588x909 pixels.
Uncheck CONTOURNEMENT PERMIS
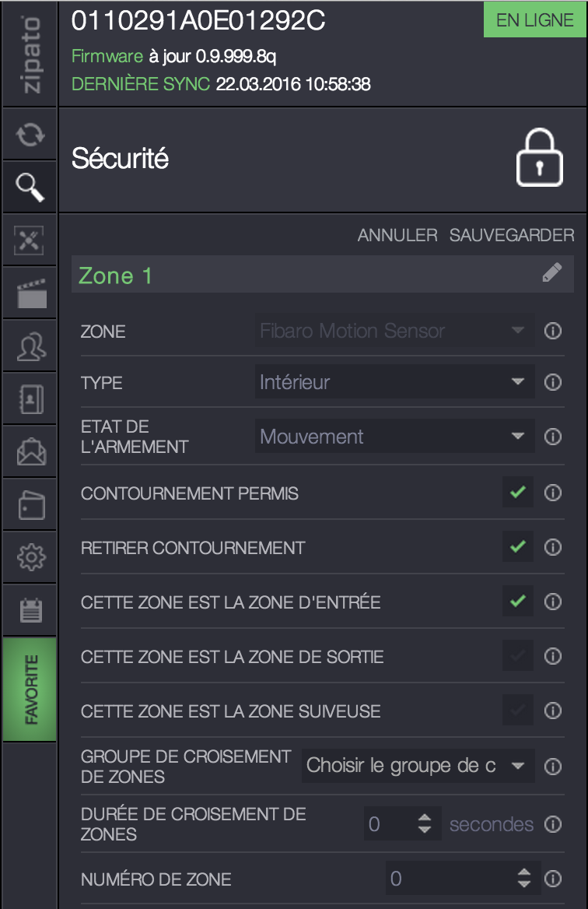(517, 493)
